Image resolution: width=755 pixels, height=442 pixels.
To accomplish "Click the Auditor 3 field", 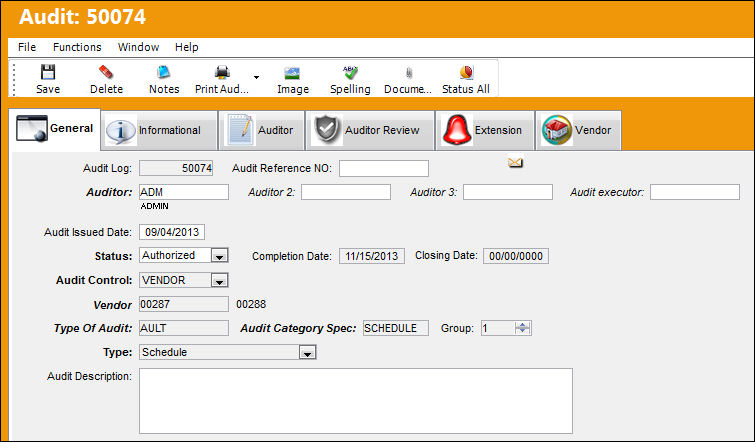I will coord(508,192).
